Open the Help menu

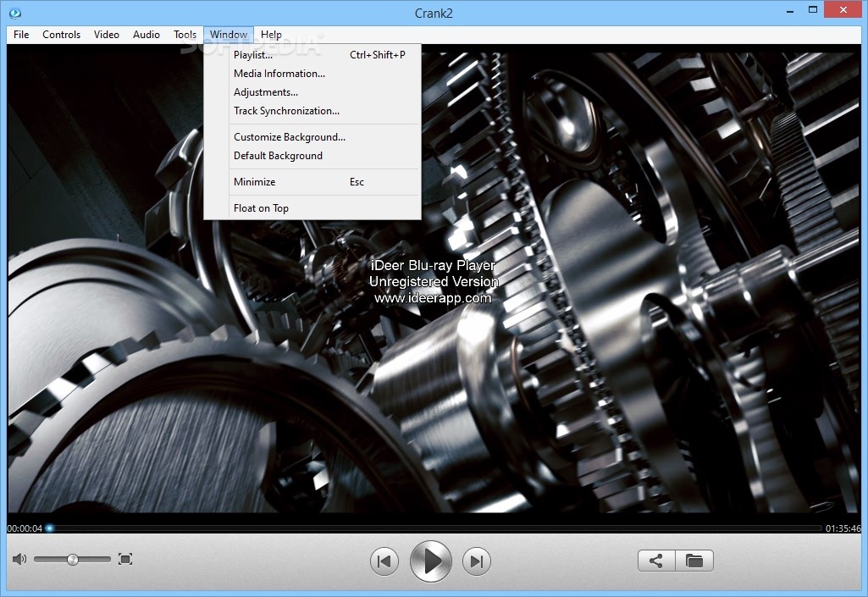[x=271, y=35]
